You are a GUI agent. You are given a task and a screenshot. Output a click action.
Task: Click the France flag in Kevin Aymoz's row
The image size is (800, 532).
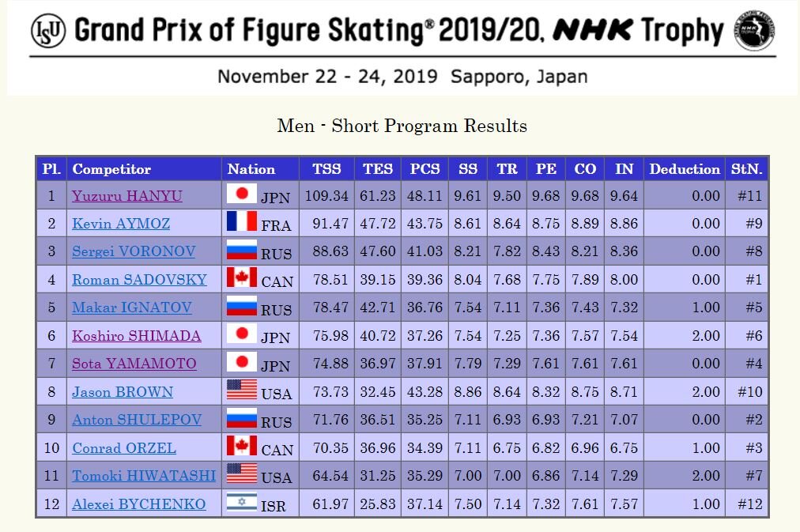pos(241,221)
